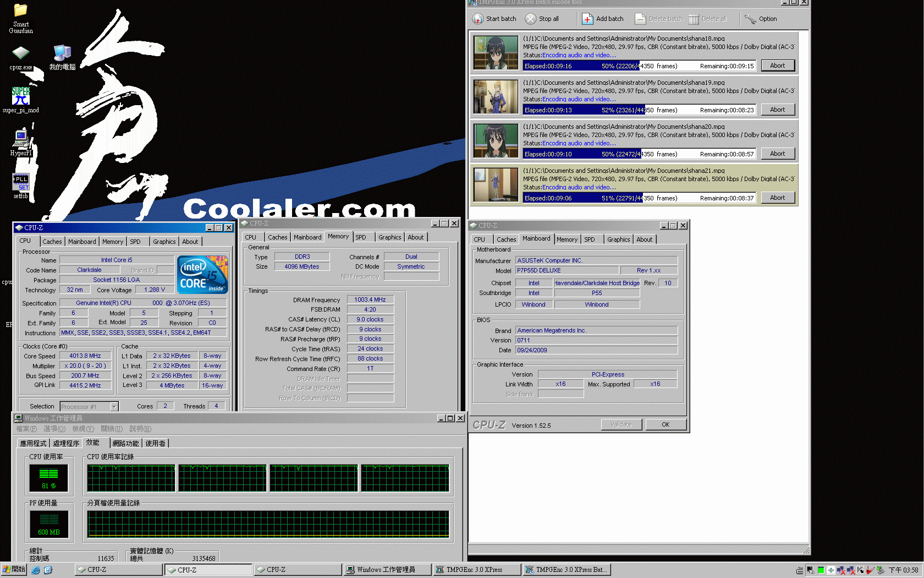The width and height of the screenshot is (924, 578).
Task: Click Internet Explorer quick launch icon
Action: pyautogui.click(x=36, y=570)
